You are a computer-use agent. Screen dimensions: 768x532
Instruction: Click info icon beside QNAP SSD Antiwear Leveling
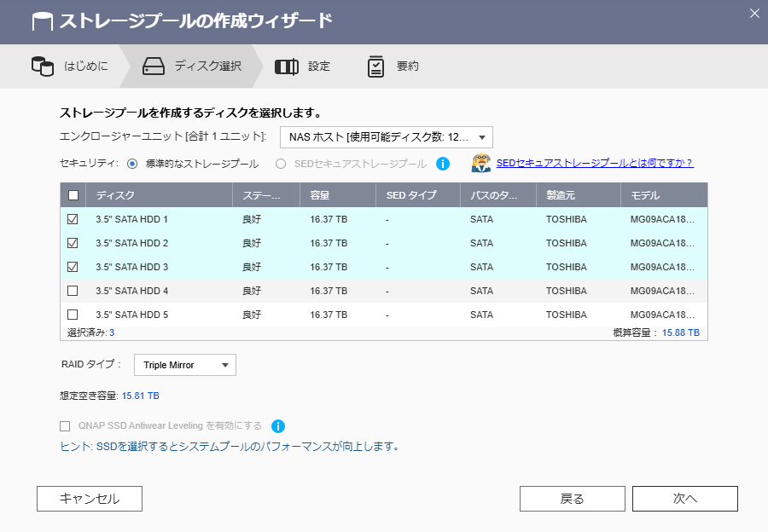(277, 426)
